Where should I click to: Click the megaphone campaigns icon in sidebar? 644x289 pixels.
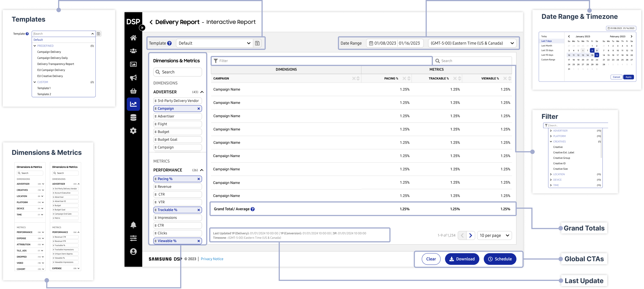[133, 78]
